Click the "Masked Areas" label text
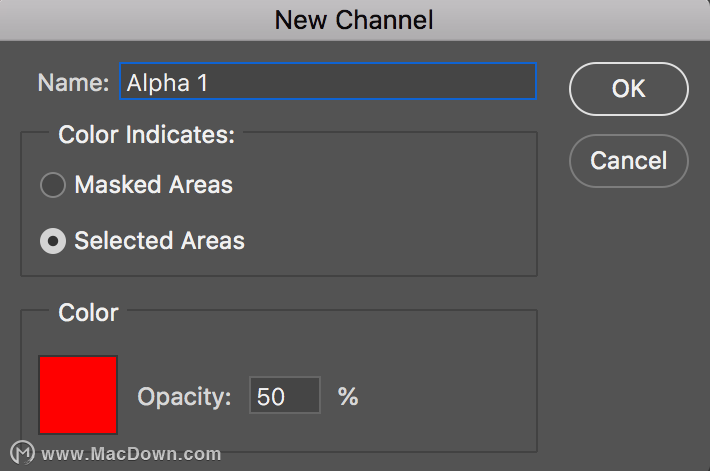 [154, 185]
